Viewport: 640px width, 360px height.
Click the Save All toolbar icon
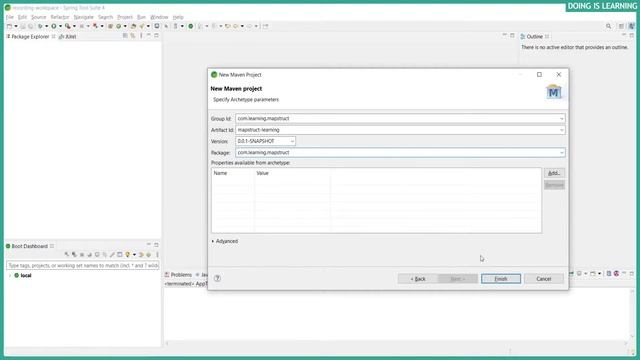[x=31, y=26]
